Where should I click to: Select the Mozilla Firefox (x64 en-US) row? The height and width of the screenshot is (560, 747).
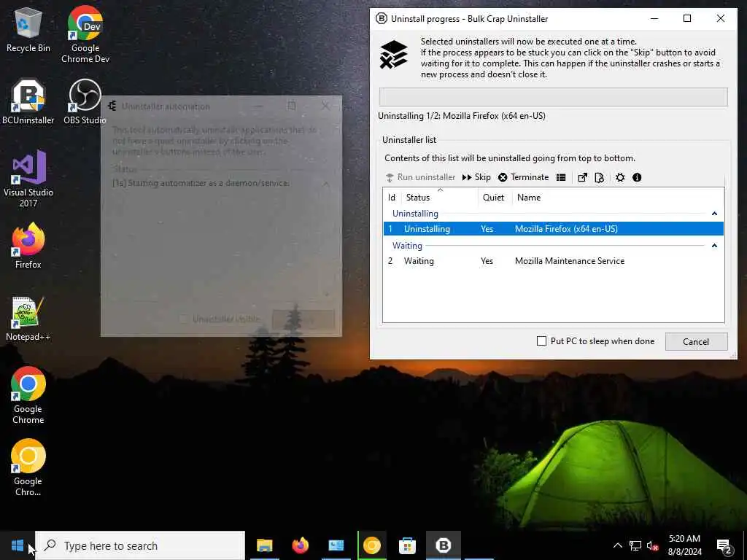[553, 228]
